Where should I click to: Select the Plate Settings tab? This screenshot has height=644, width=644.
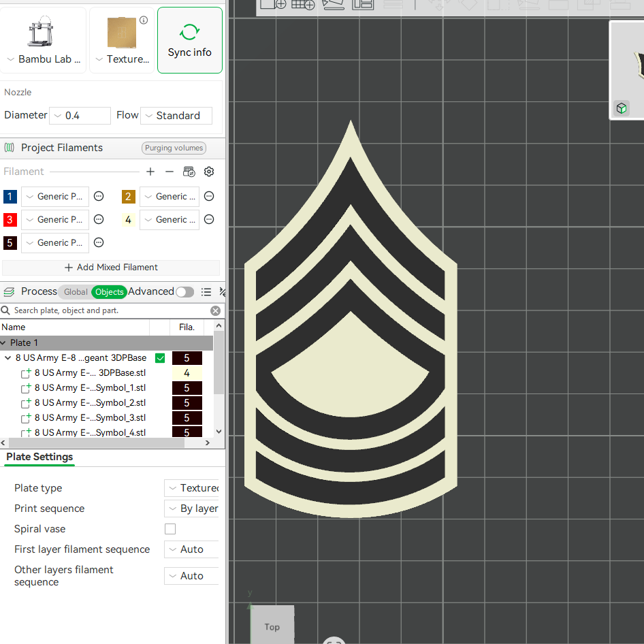39,457
